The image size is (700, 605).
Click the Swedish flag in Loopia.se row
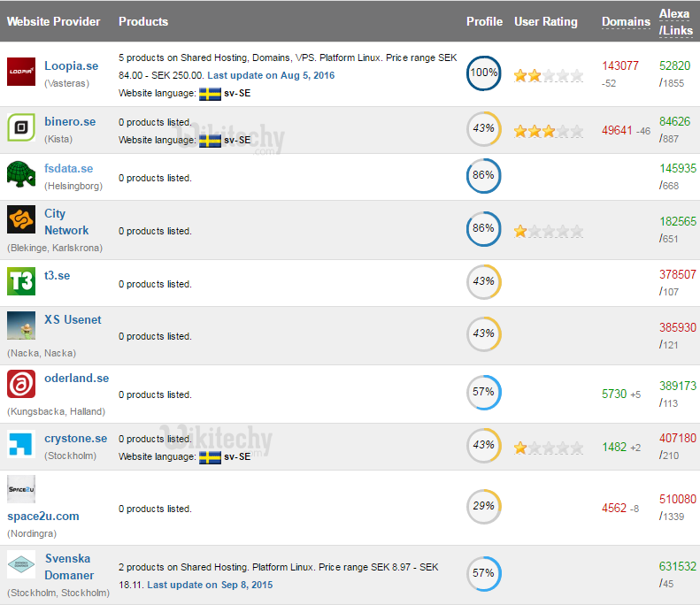point(210,93)
